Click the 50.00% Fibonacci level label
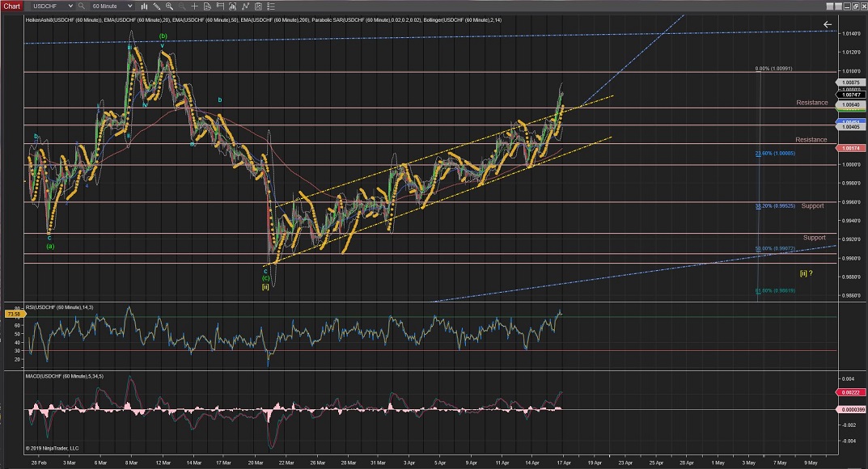Image resolution: width=868 pixels, height=469 pixels. tap(775, 249)
